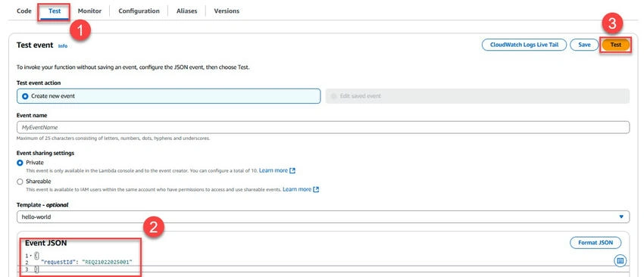
Task: Click external link icon after Shareable description
Action: click(x=316, y=190)
